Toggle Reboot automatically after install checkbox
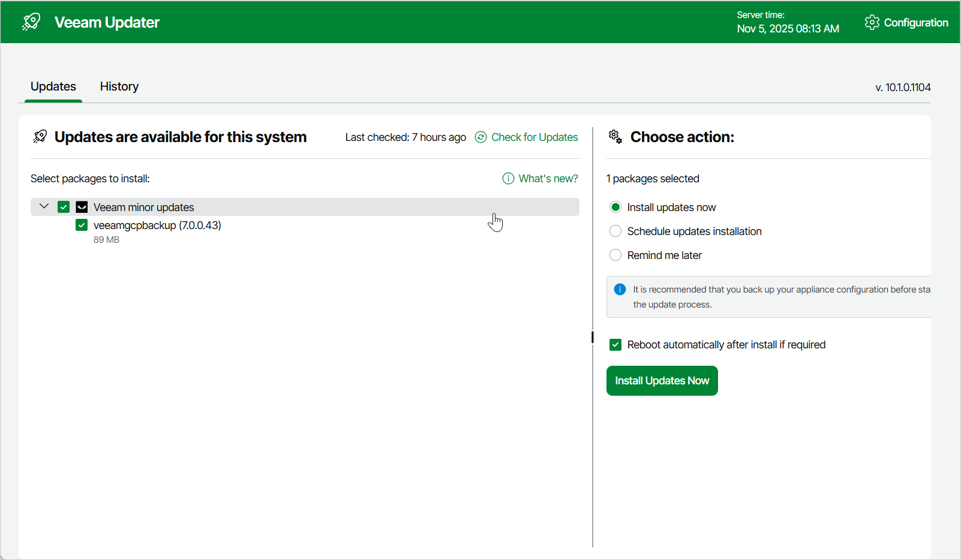This screenshot has width=961, height=560. [x=615, y=345]
